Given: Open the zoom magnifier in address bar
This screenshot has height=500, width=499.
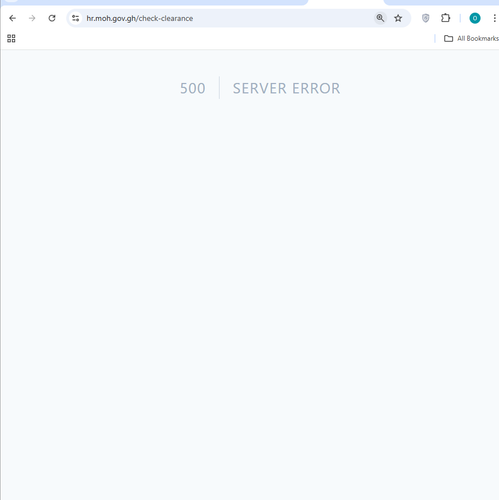Looking at the screenshot, I should point(380,18).
